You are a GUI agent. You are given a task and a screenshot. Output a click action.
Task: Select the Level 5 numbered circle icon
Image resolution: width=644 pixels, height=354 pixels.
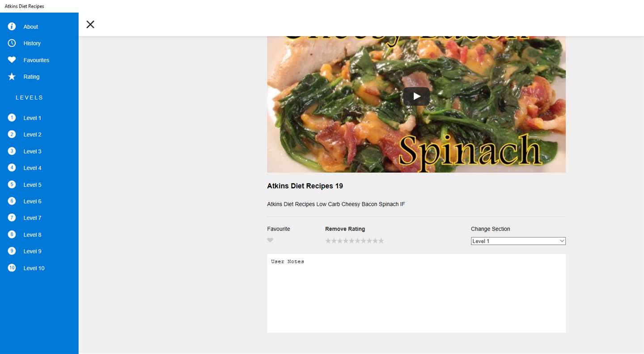click(x=12, y=184)
